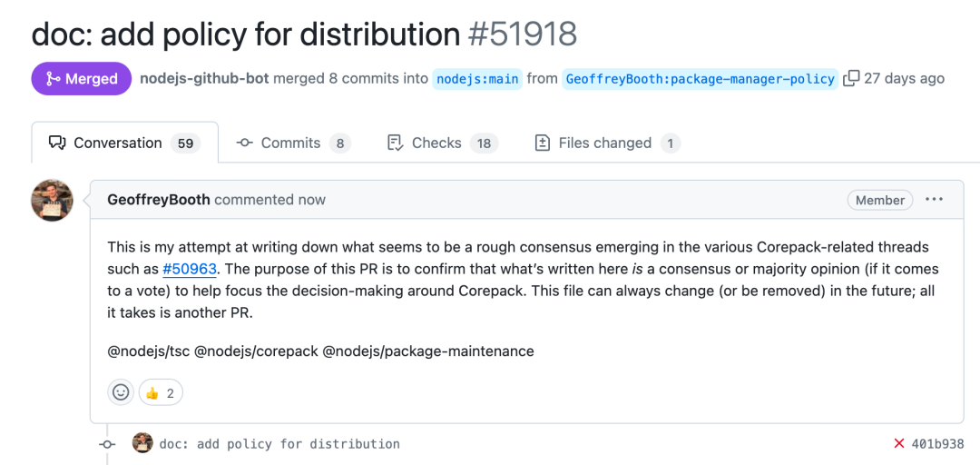The image size is (980, 465).
Task: Open the comment three-dots options menu
Action: click(934, 200)
